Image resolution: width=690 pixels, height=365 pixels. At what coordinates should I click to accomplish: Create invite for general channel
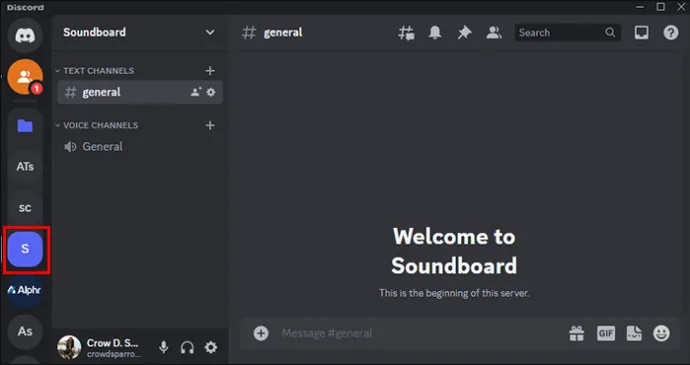(196, 92)
